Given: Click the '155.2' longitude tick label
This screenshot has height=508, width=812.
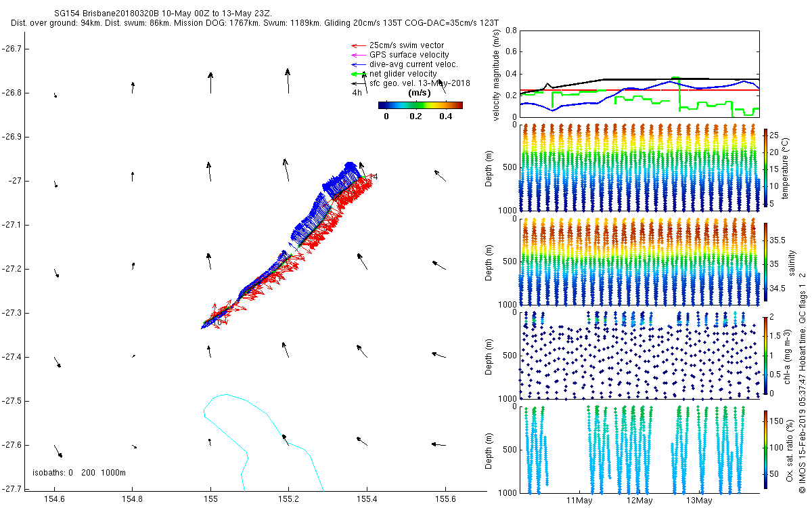Looking at the screenshot, I should 288,499.
